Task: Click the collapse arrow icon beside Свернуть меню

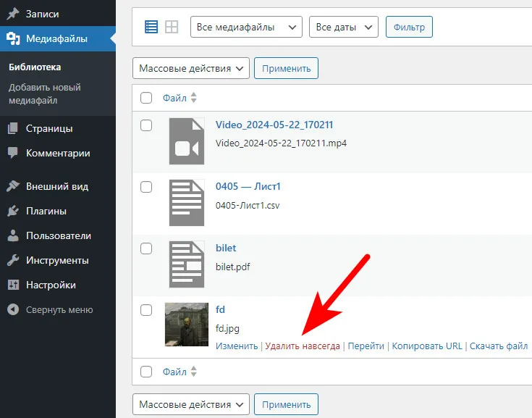Action: click(x=13, y=309)
